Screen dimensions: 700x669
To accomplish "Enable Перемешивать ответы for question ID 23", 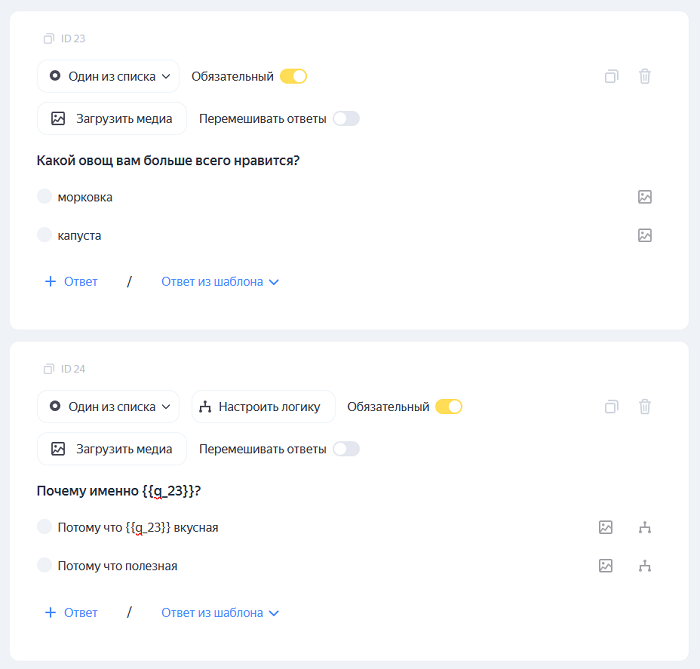I will pos(346,118).
